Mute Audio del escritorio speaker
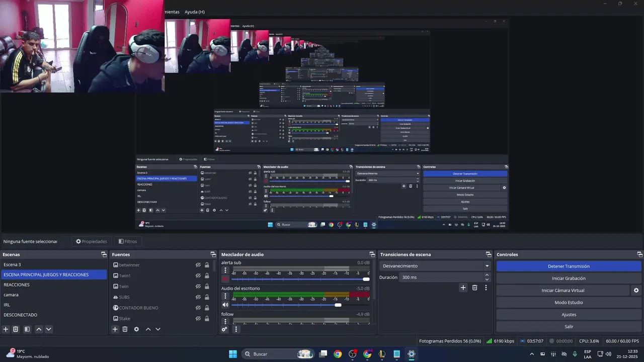This screenshot has height=362, width=644. pyautogui.click(x=225, y=305)
